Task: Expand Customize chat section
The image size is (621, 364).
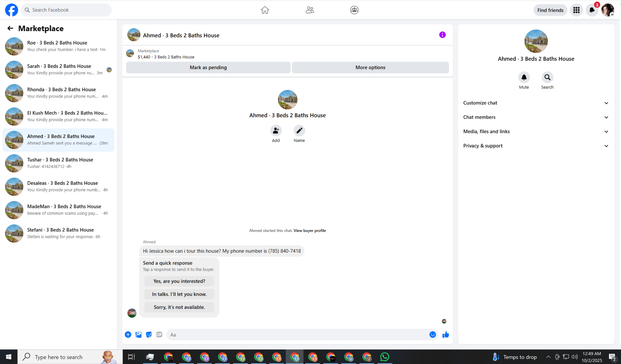Action: (536, 103)
